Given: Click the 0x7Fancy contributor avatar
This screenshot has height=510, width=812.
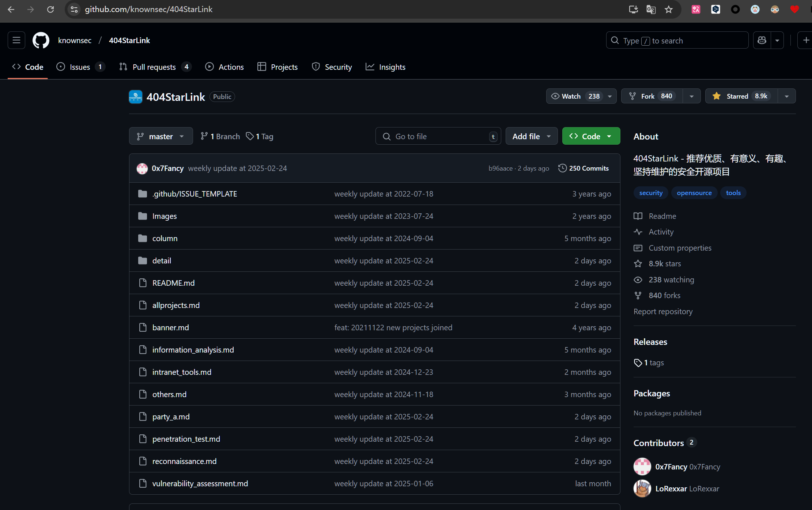Looking at the screenshot, I should [x=642, y=467].
